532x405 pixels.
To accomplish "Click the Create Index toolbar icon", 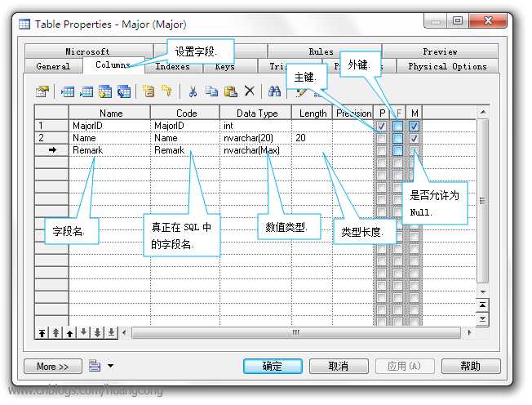I will [149, 91].
